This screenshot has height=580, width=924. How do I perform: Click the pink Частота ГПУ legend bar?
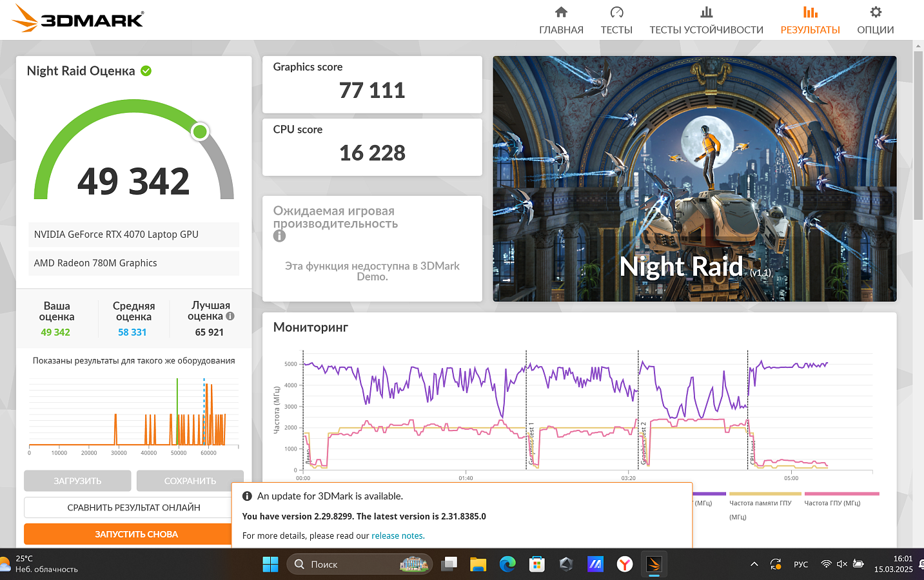(842, 494)
